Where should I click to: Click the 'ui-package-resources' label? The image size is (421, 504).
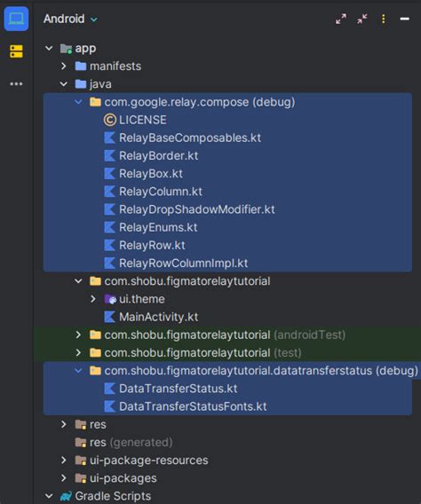pos(149,461)
